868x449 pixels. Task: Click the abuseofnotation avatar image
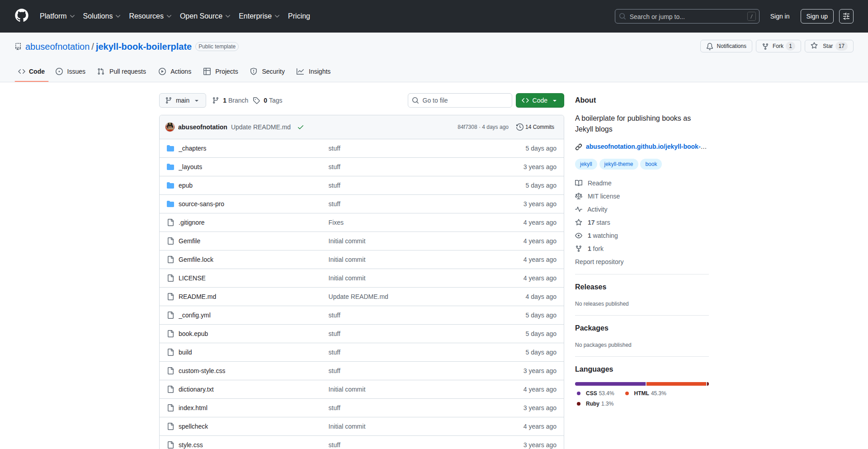pyautogui.click(x=170, y=127)
